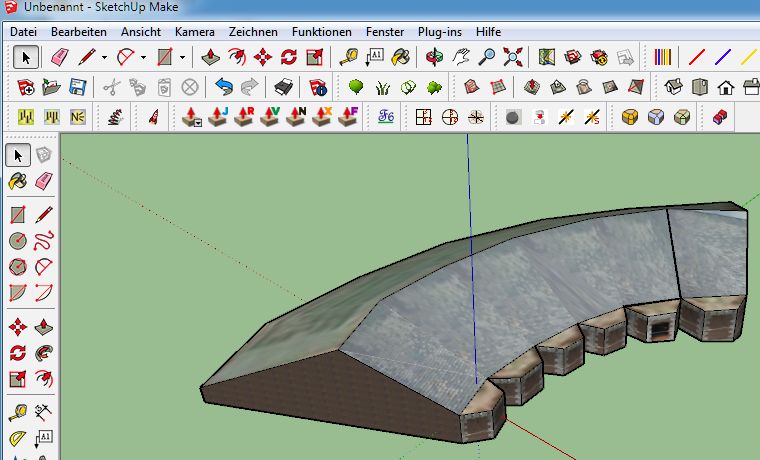Switch to the Iso house view icon
This screenshot has height=460, width=760.
tap(673, 87)
